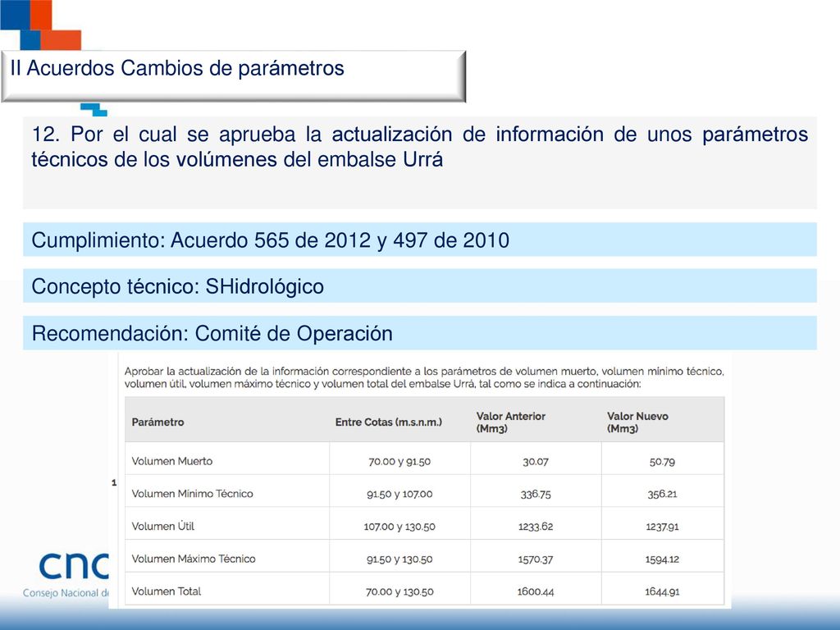Click the '107.00 y 130.50' cell
Screen dimensions: 840x630
399,527
